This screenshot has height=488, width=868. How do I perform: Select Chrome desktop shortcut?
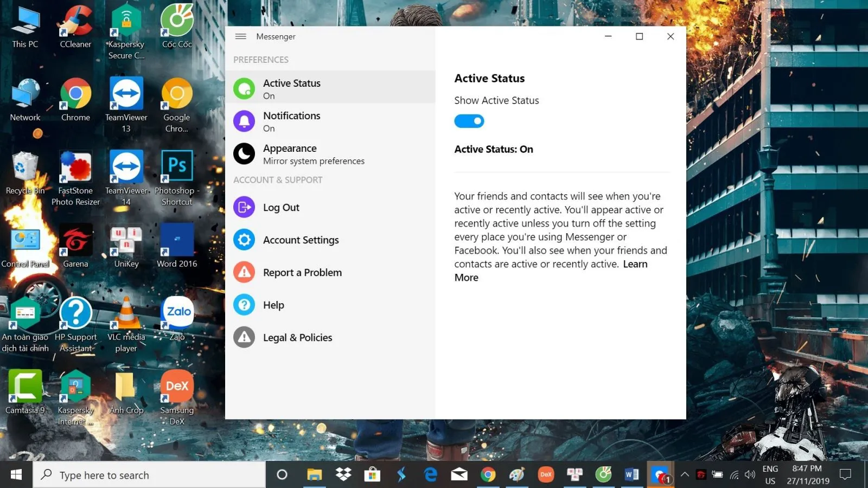point(75,100)
